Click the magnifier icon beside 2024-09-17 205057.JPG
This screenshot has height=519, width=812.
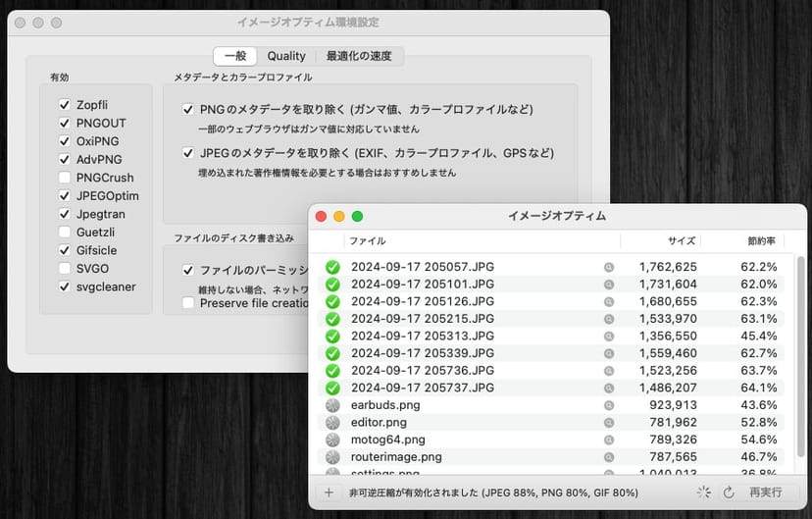click(609, 267)
